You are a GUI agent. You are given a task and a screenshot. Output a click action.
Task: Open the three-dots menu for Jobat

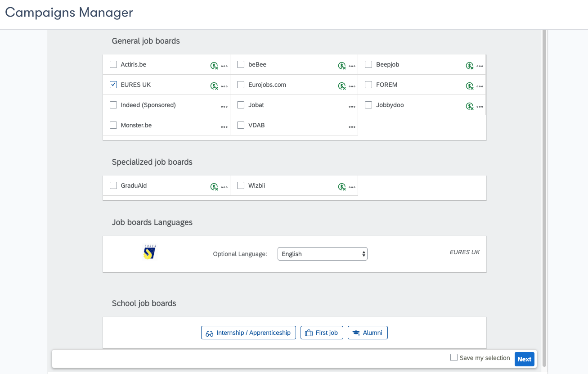352,107
